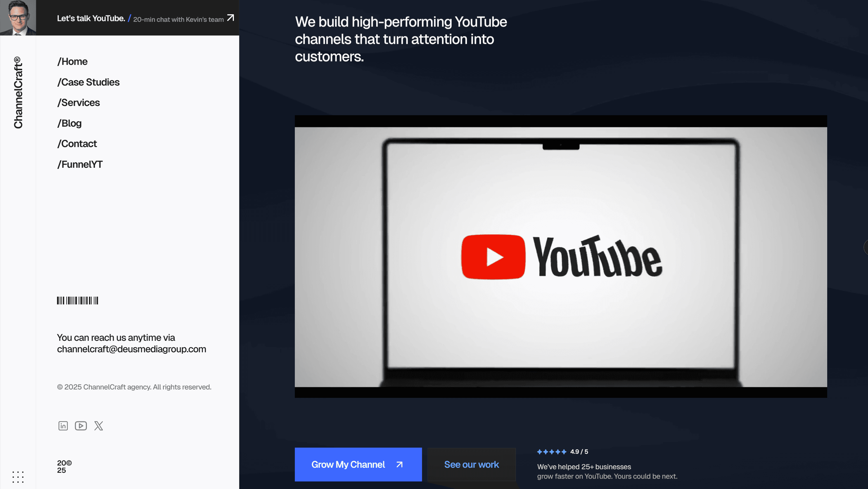Click Kevin's profile photo
The height and width of the screenshot is (489, 868).
point(18,18)
